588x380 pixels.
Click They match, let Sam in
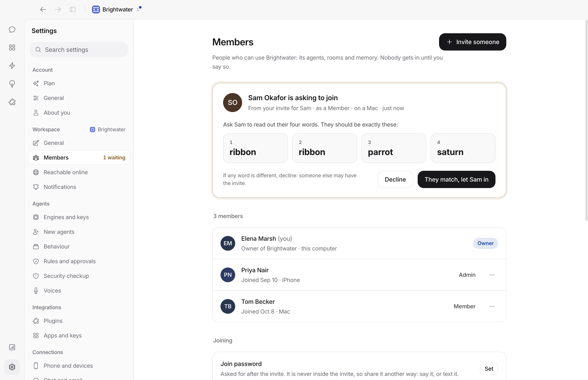click(x=456, y=179)
